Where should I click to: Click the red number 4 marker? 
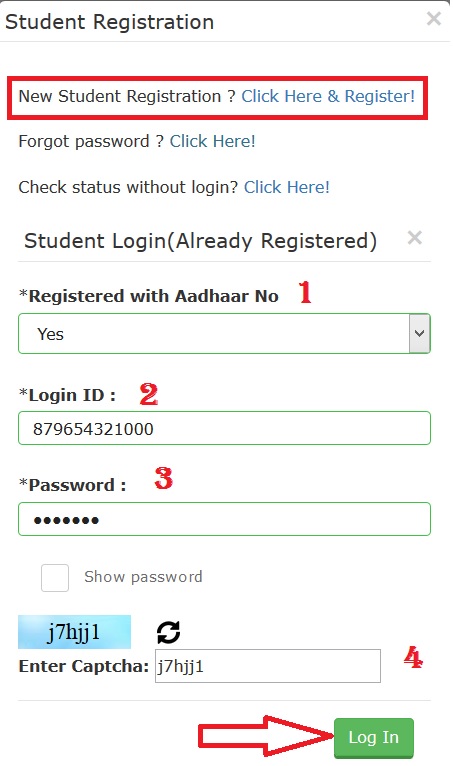[x=413, y=658]
